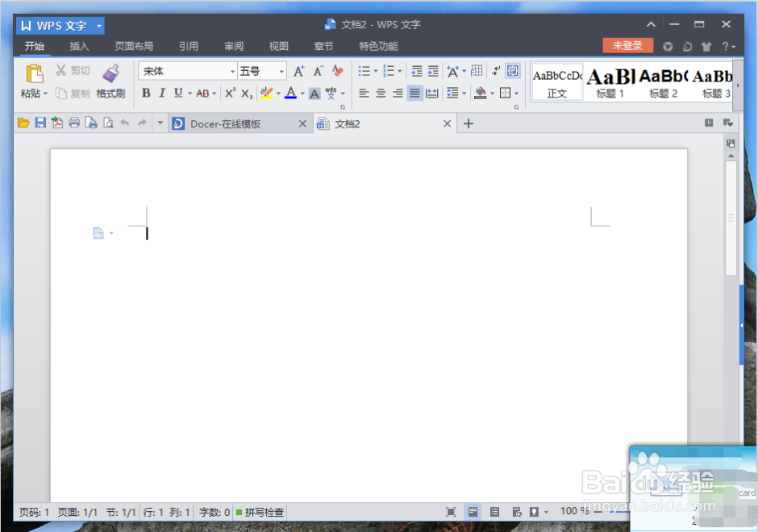The image size is (758, 532).
Task: Open the 页面布局 ribbon tab
Action: (134, 47)
